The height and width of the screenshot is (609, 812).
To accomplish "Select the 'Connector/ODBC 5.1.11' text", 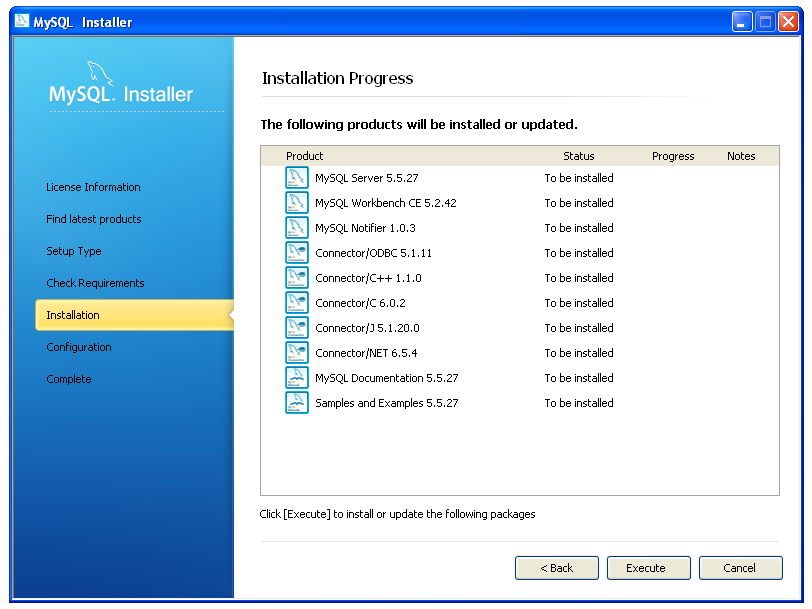I will click(373, 253).
